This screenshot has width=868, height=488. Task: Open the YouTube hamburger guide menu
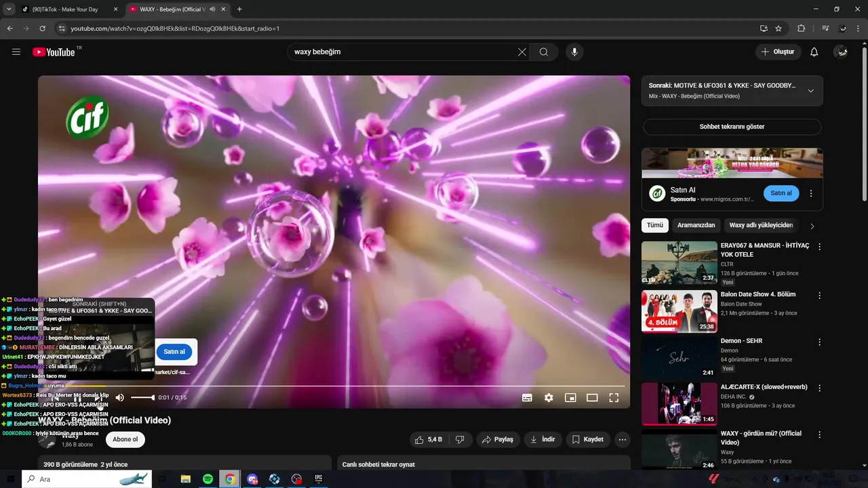[16, 52]
